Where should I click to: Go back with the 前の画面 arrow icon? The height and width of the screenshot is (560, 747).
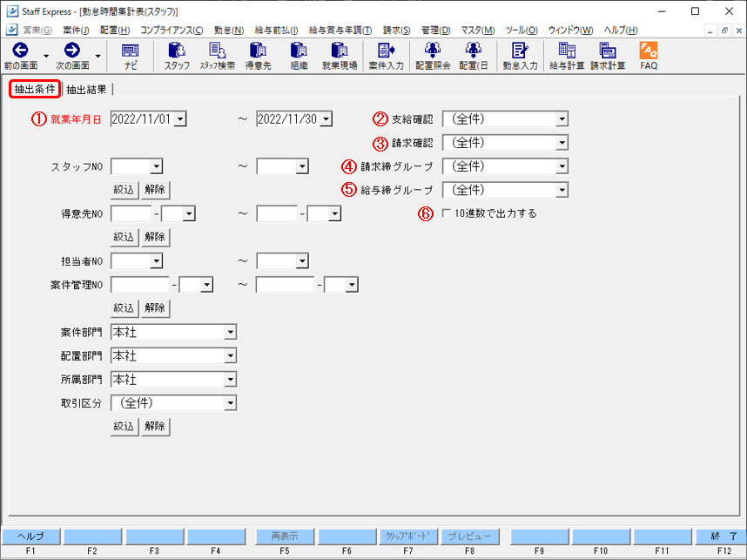pyautogui.click(x=19, y=56)
